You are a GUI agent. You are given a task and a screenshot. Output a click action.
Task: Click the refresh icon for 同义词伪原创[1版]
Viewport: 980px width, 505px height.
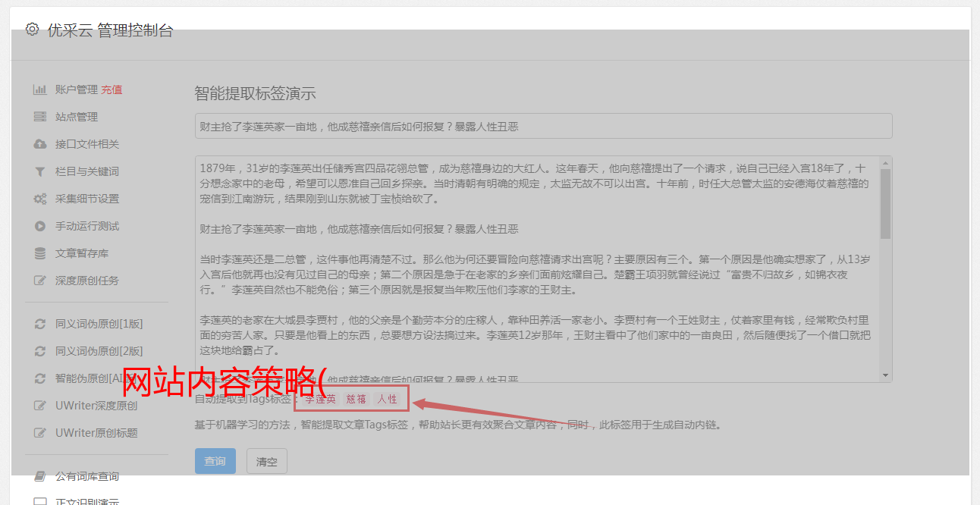click(39, 324)
